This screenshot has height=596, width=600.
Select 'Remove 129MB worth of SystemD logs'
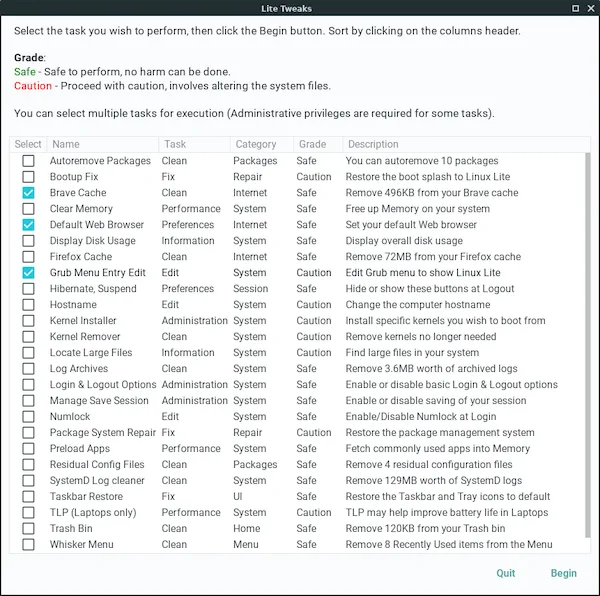[434, 480]
